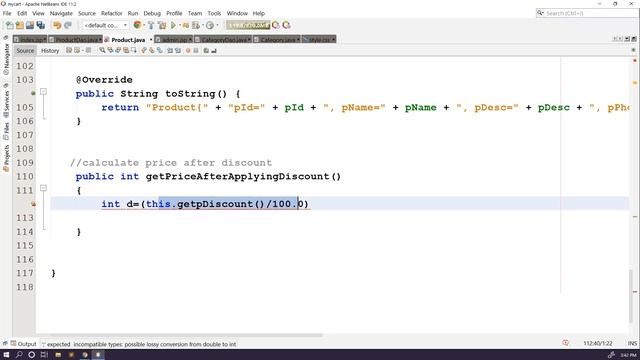Viewport: 640px width, 360px height.
Task: Click the last profiler icon after memory bar
Action: (x=287, y=25)
